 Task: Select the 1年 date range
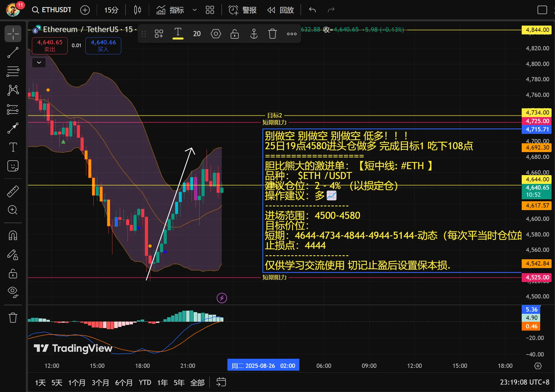(163, 383)
